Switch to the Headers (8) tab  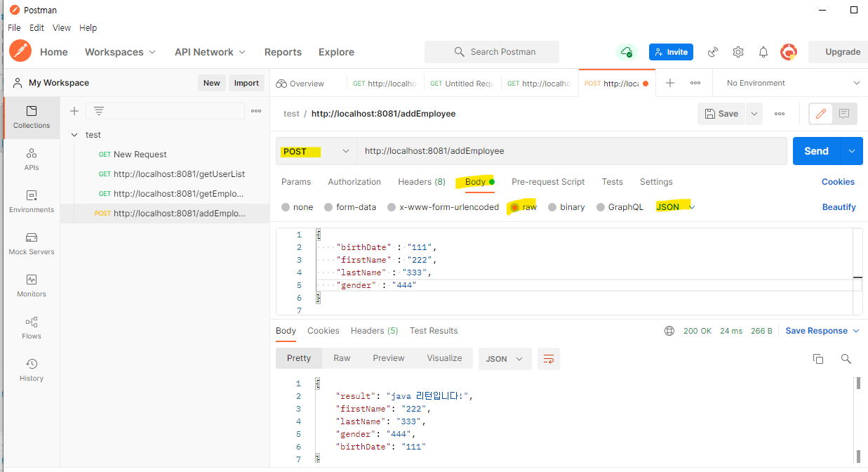pyautogui.click(x=422, y=182)
